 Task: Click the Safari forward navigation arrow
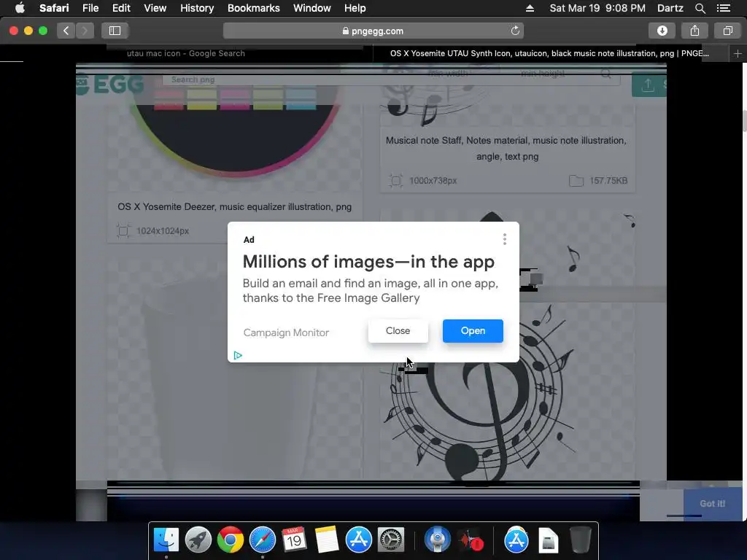(x=85, y=31)
